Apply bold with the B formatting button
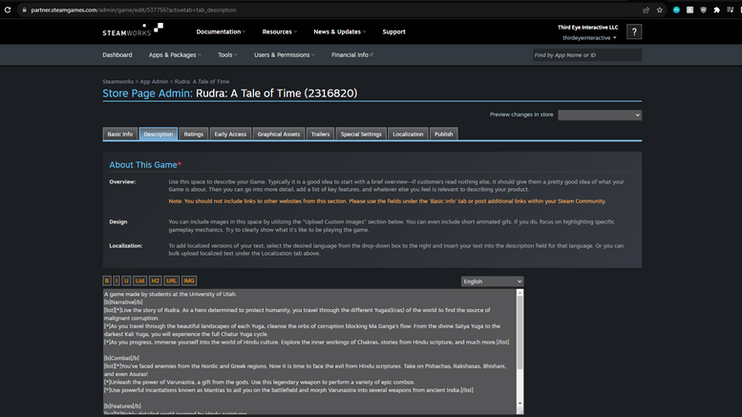 pos(107,281)
